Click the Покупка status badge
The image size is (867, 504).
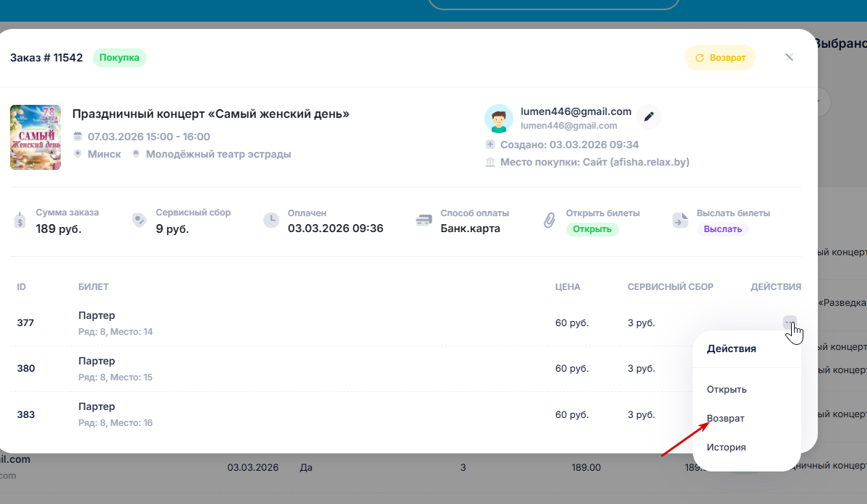[x=119, y=57]
